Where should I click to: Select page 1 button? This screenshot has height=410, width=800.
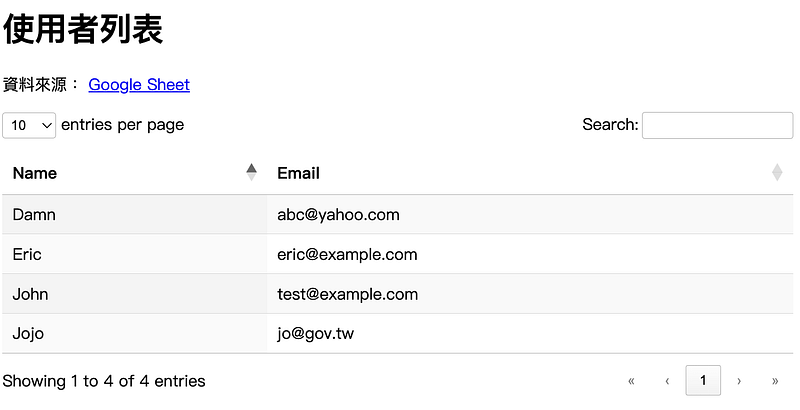click(703, 380)
